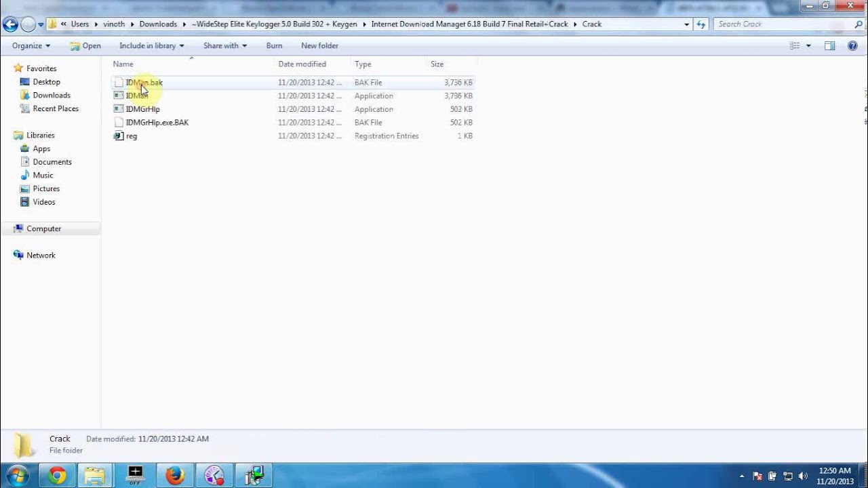Expand the arrow after the vinoth breadcrumb
The image size is (868, 488).
pos(132,24)
